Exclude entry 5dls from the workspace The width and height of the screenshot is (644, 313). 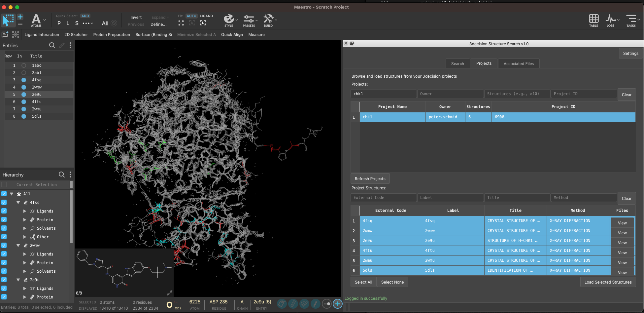[x=24, y=116]
